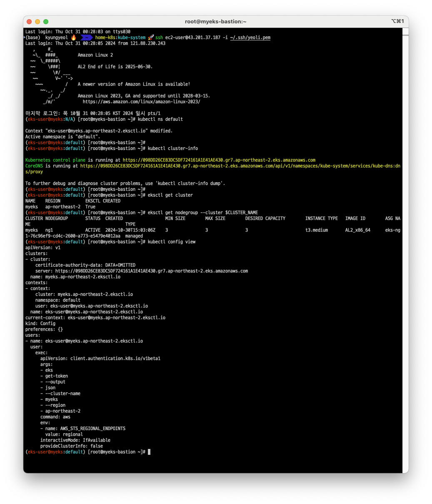Click the 'DESIRED CAPACITY' column header

265,218
